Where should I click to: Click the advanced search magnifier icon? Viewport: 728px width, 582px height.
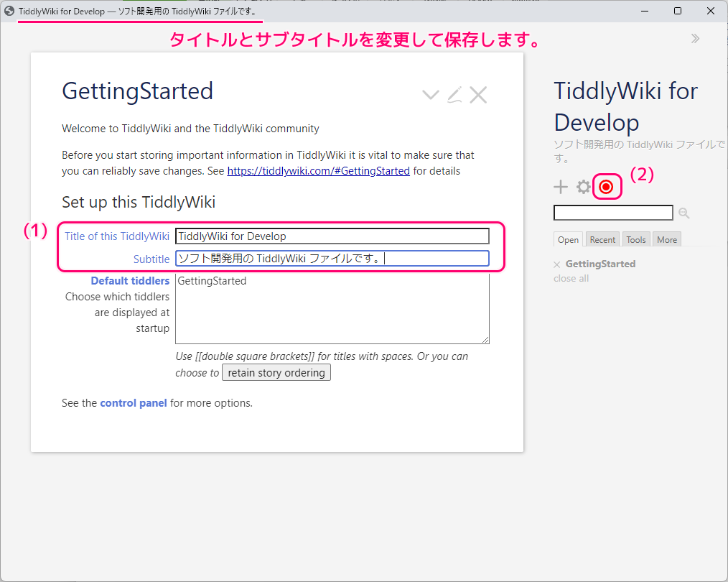[x=683, y=213]
